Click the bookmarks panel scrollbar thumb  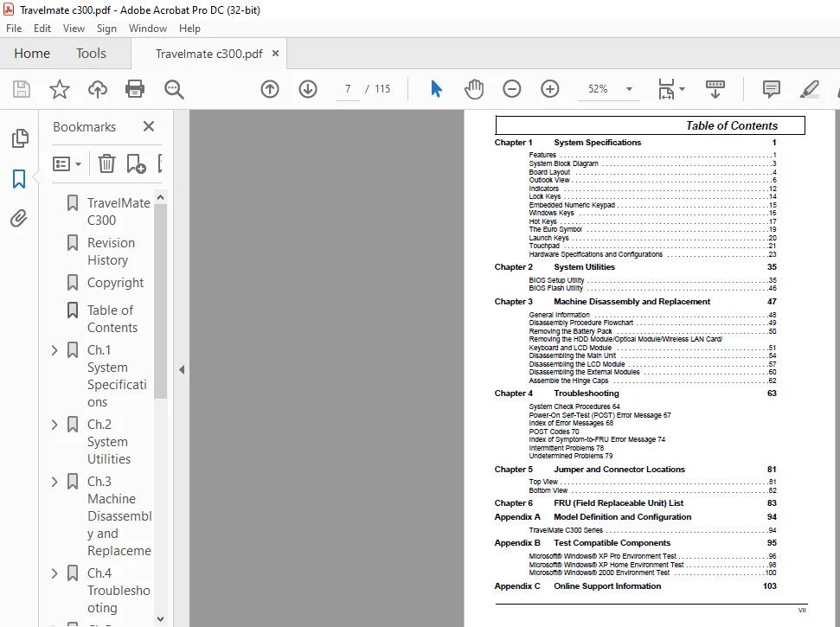(160, 302)
